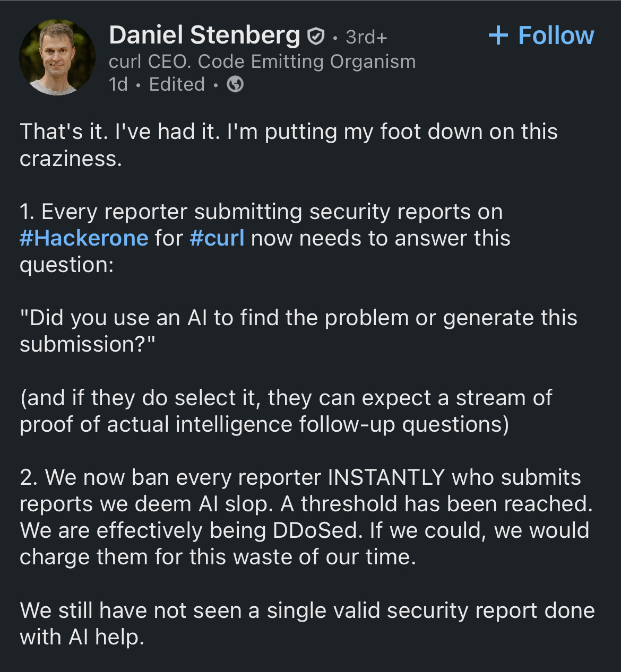Click the final 'single valid security report' paragraph
This screenshot has width=621, height=672.
(x=307, y=624)
